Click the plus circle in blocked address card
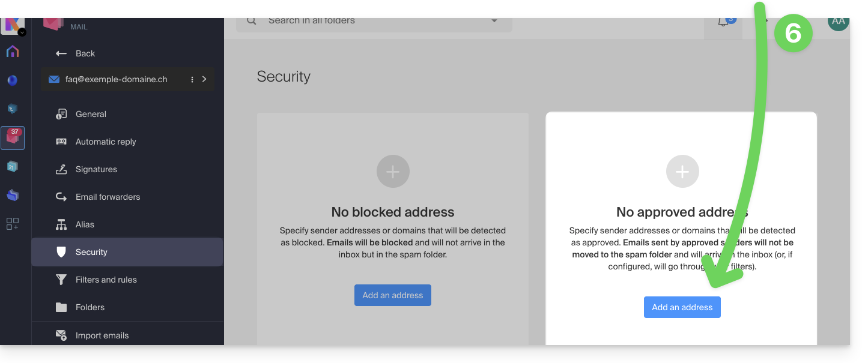 (x=393, y=172)
